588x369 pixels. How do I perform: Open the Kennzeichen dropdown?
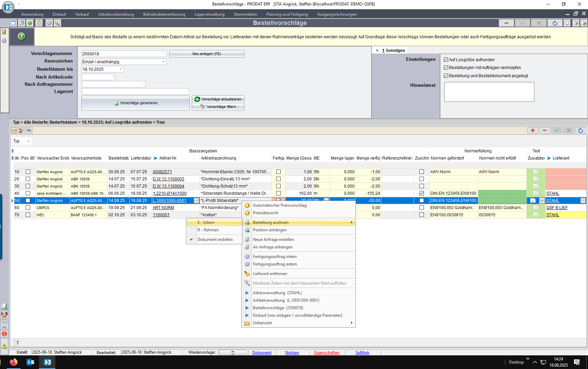pyautogui.click(x=163, y=62)
